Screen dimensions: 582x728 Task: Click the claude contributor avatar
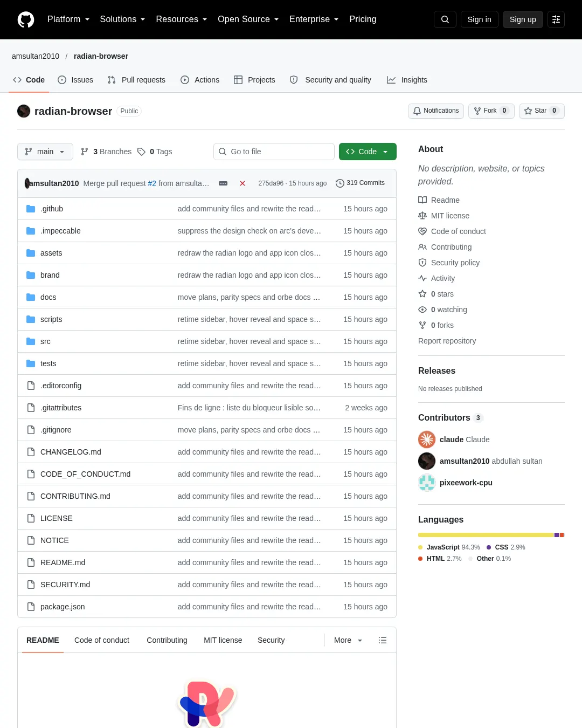coord(427,439)
